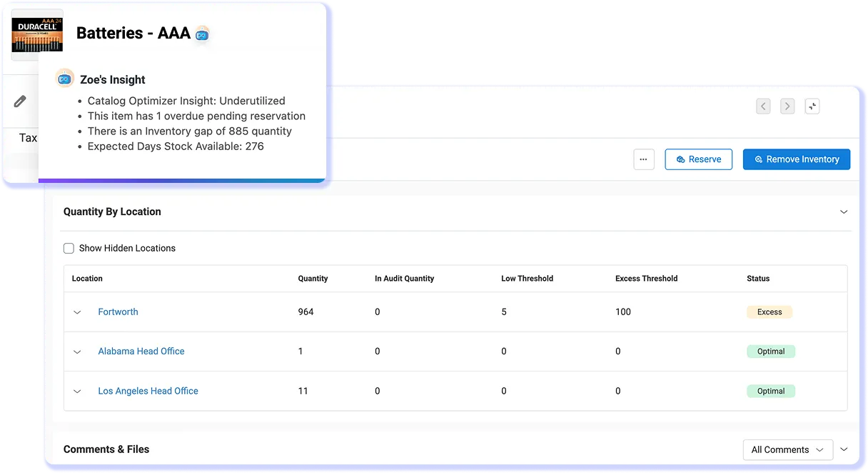Go to previous item arrow
This screenshot has height=473, width=868.
click(763, 106)
